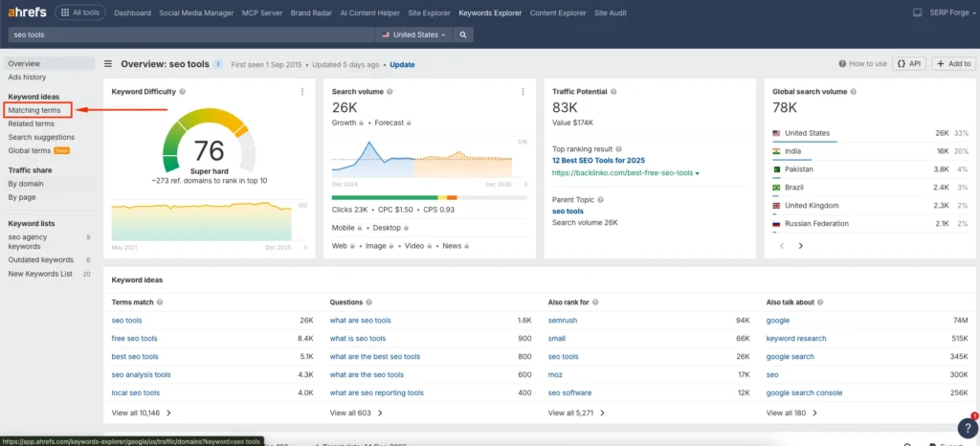Click the Ahrefs logo
Viewport: 980px width, 446px height.
coord(27,12)
